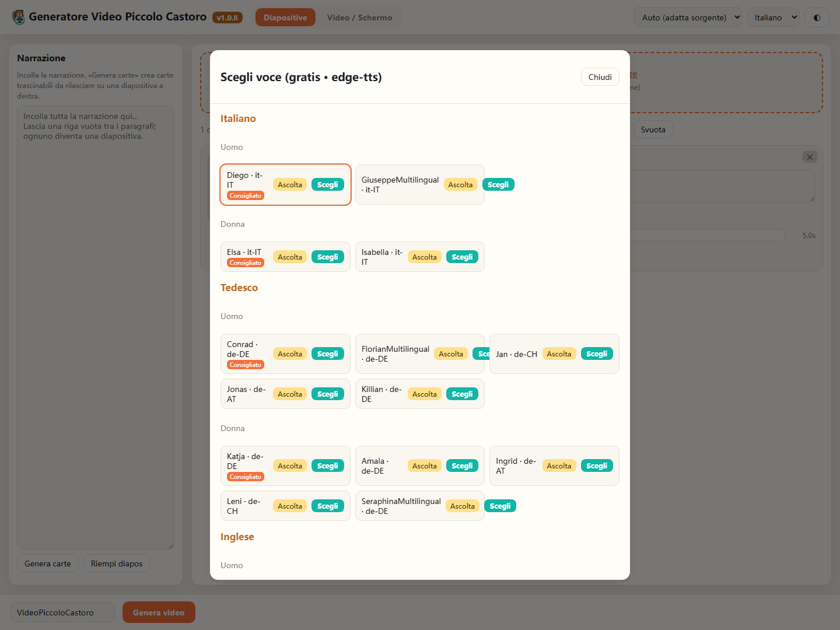Image resolution: width=840 pixels, height=630 pixels.
Task: Listen to GiuseppeMultilingual it-IT voice
Action: pyautogui.click(x=460, y=185)
